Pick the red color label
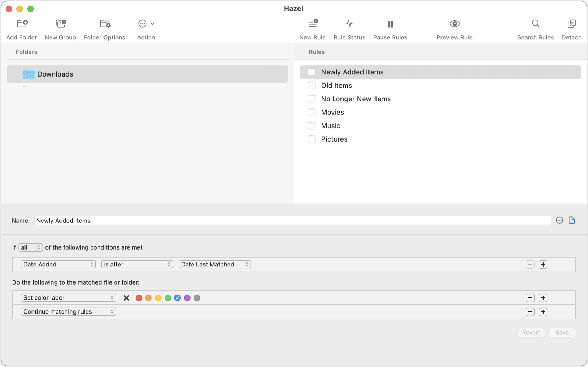 pos(139,298)
